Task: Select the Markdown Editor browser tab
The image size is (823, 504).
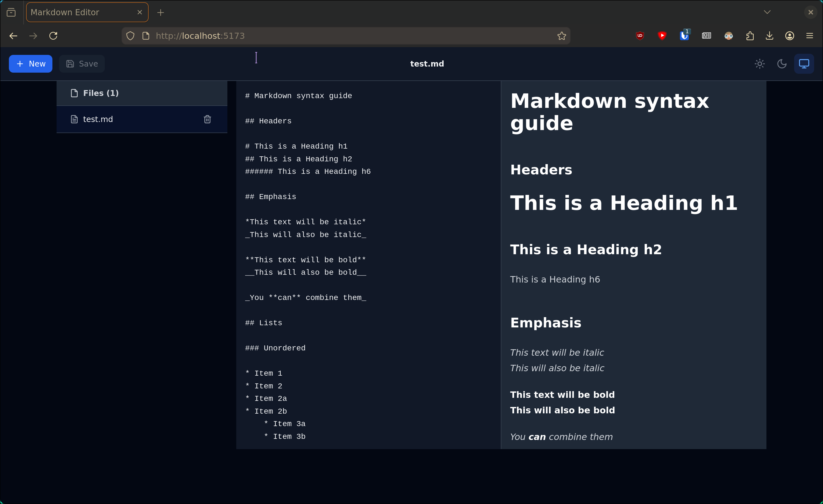Action: point(80,12)
